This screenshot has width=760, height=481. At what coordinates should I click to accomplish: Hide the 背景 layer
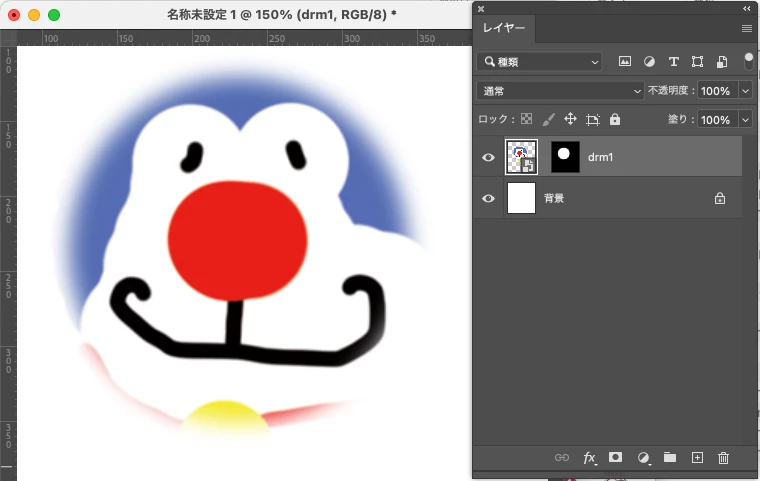click(x=489, y=198)
